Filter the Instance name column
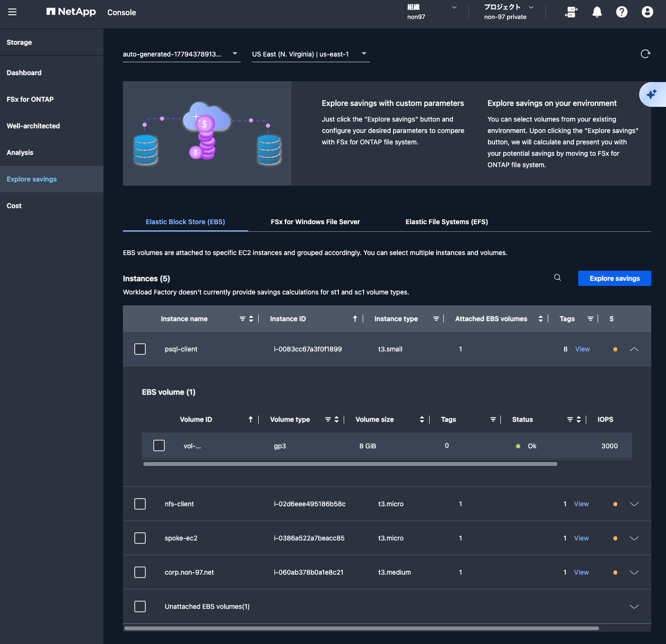Image resolution: width=666 pixels, height=644 pixels. coord(243,319)
